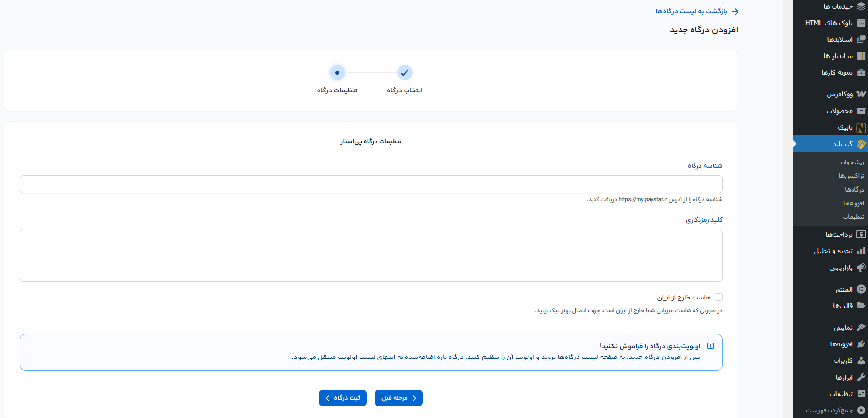The image size is (868, 418).
Task: Enable the هاست خارج از ایران checkbox
Action: 719,297
